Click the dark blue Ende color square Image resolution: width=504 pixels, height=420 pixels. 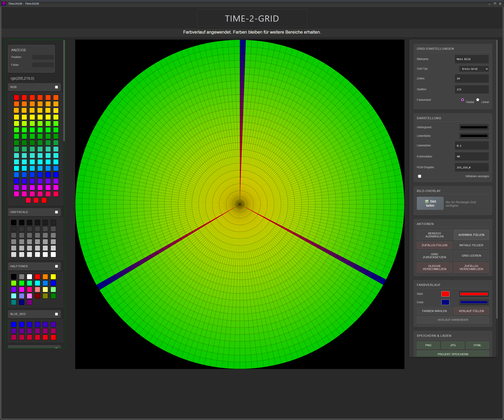pos(445,302)
